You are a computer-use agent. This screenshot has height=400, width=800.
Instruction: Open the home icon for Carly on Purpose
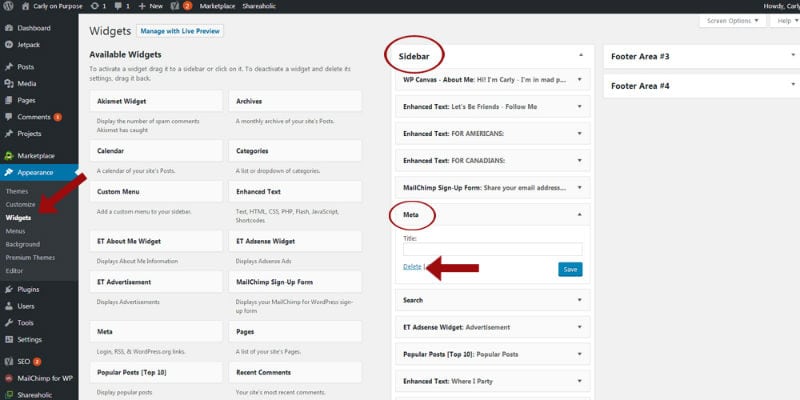(26, 6)
